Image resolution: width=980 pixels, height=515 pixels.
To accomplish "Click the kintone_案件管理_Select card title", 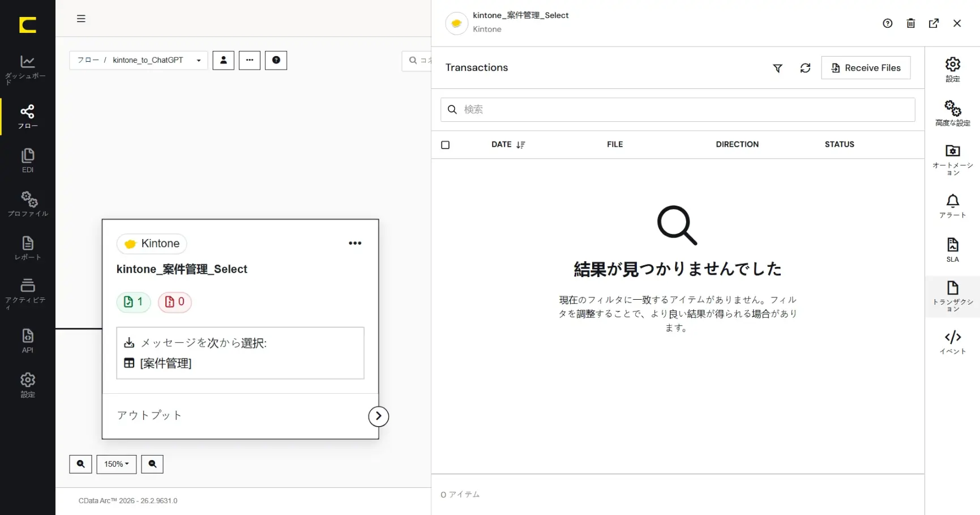I will coord(182,269).
